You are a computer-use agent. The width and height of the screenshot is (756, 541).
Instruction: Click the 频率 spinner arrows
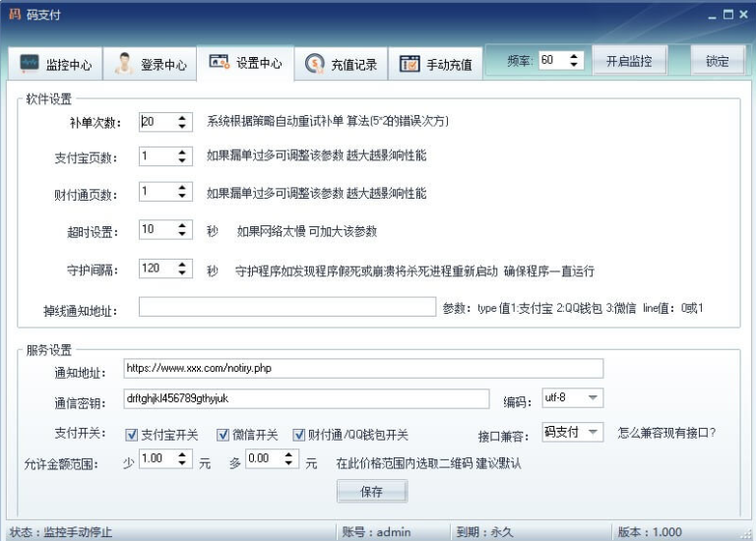[575, 61]
